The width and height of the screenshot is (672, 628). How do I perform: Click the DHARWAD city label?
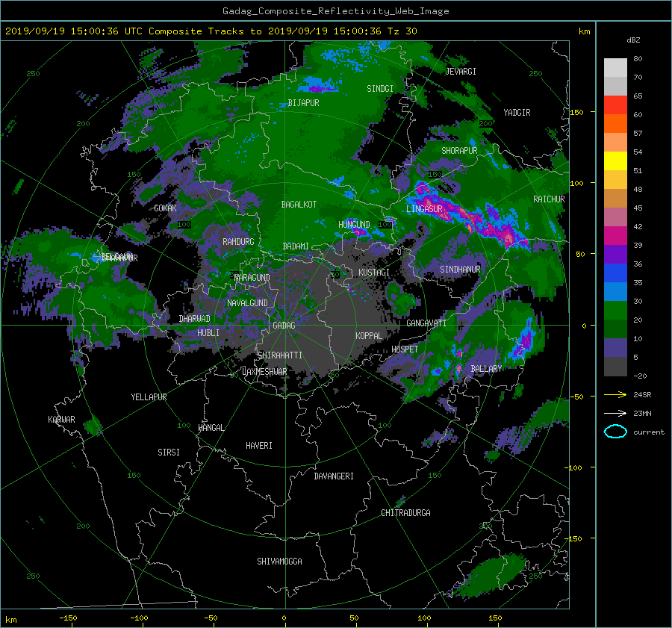click(x=195, y=319)
